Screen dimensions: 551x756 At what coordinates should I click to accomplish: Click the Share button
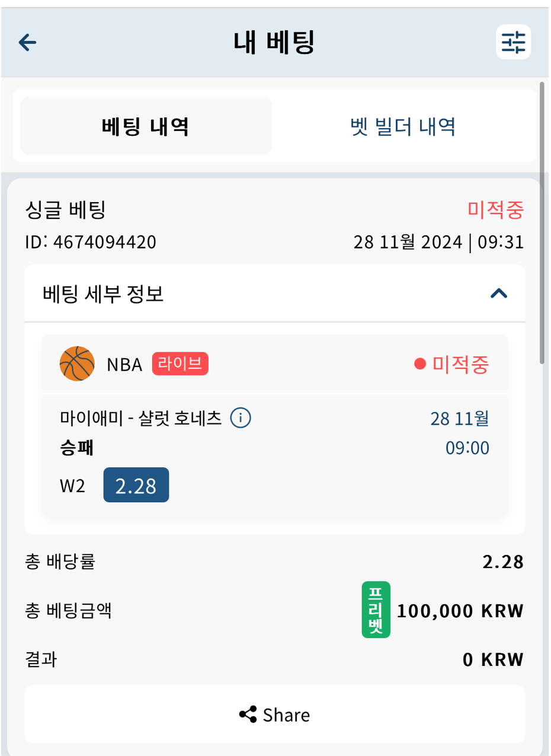point(275,714)
